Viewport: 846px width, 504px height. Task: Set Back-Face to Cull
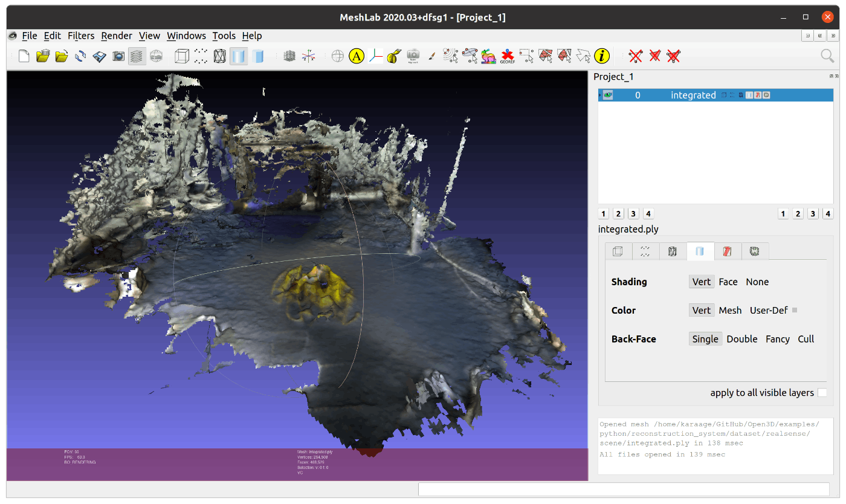pos(806,339)
